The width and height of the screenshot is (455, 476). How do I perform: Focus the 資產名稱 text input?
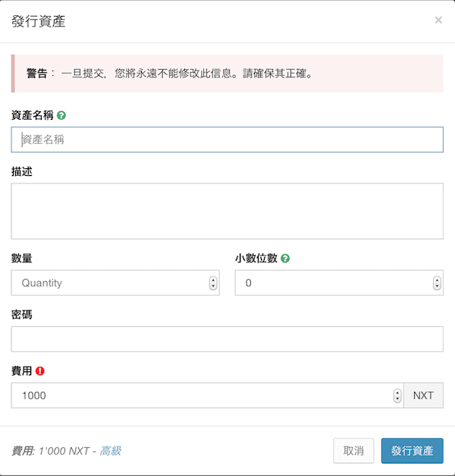[x=227, y=139]
